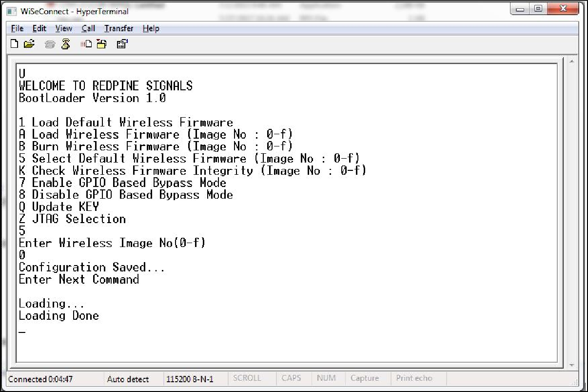Open the Transfer menu

(118, 28)
